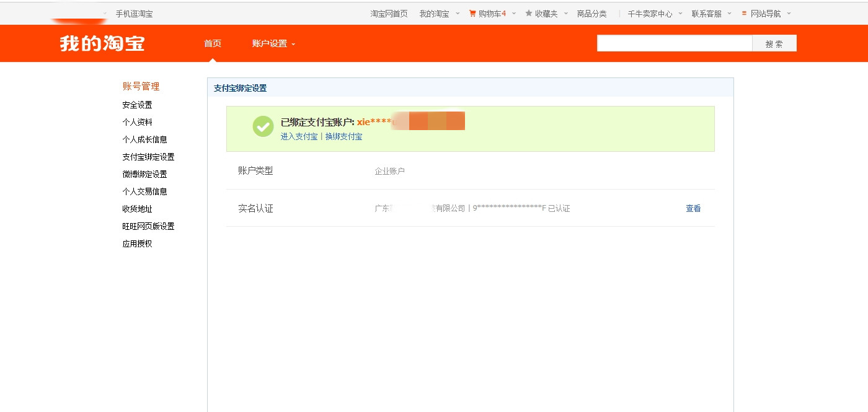Open the 账户设置 dropdown menu
The image size is (868, 412).
point(273,43)
